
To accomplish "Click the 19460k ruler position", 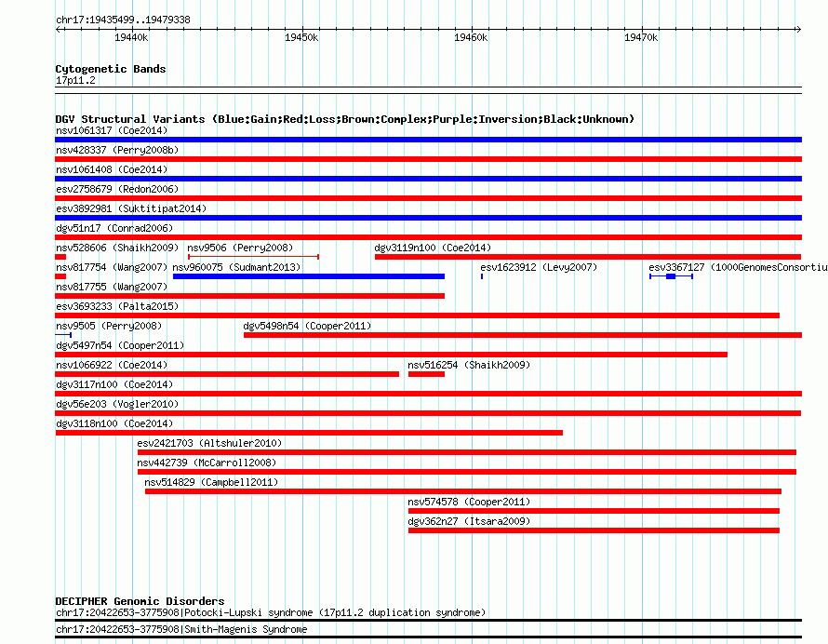I will pos(471,37).
